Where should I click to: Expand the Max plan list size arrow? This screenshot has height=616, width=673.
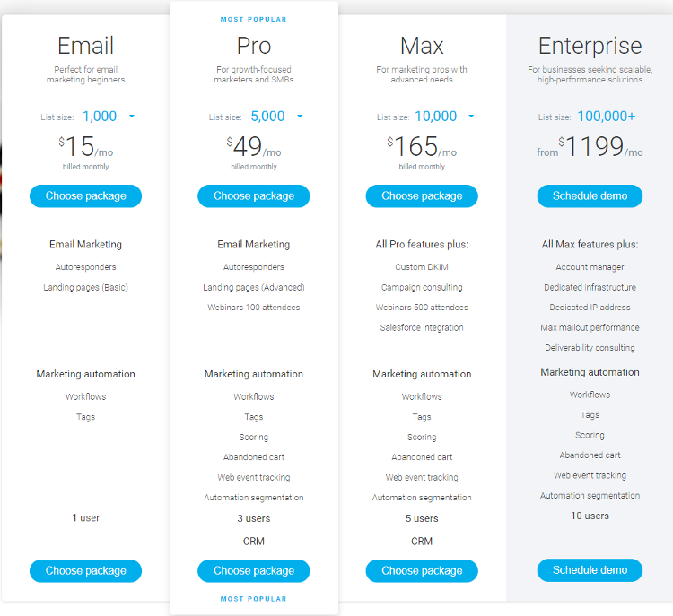pos(471,117)
